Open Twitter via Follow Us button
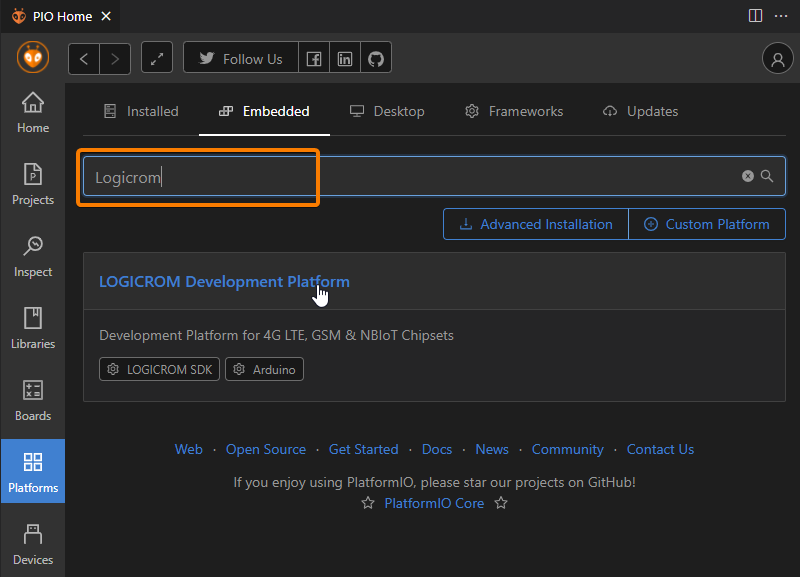The width and height of the screenshot is (800, 577). [x=241, y=59]
